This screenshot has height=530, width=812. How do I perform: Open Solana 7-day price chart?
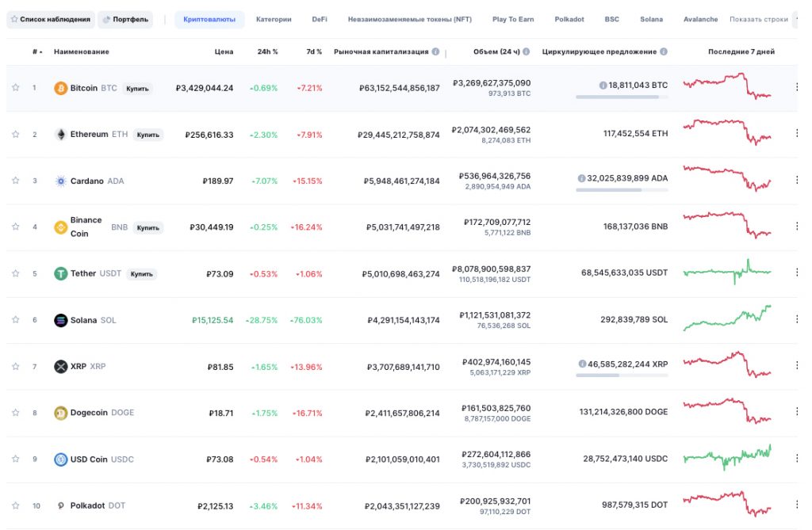tap(727, 318)
